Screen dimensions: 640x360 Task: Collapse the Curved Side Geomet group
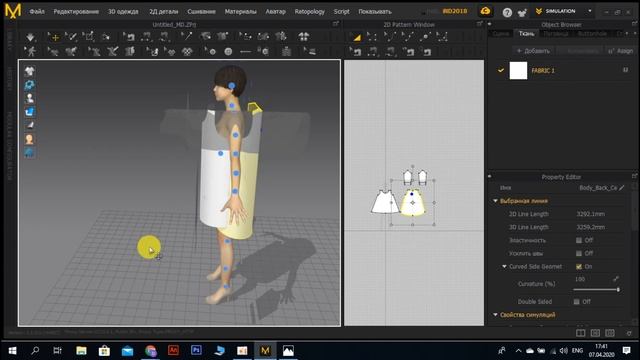click(504, 267)
